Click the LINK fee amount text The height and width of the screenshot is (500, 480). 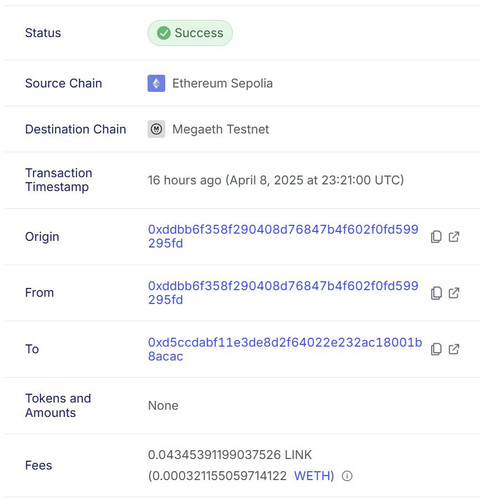[x=230, y=455]
